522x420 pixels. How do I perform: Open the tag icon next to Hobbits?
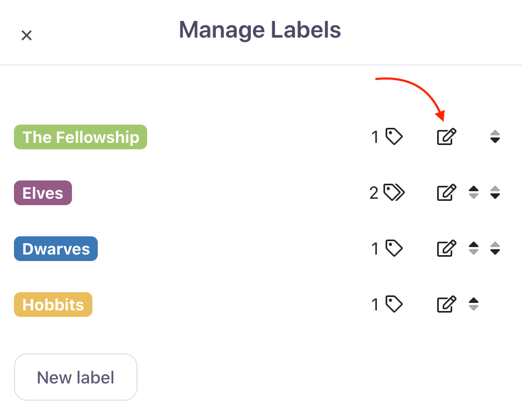pyautogui.click(x=394, y=304)
